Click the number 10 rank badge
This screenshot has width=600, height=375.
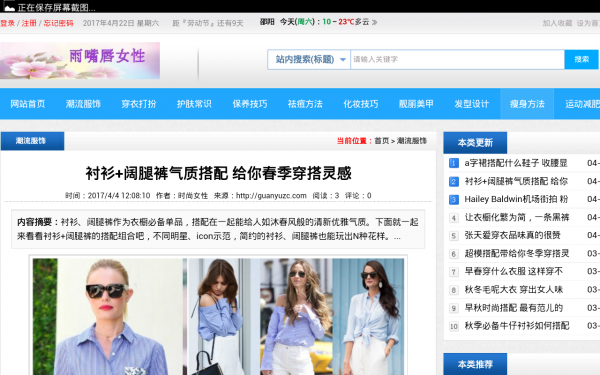point(453,326)
